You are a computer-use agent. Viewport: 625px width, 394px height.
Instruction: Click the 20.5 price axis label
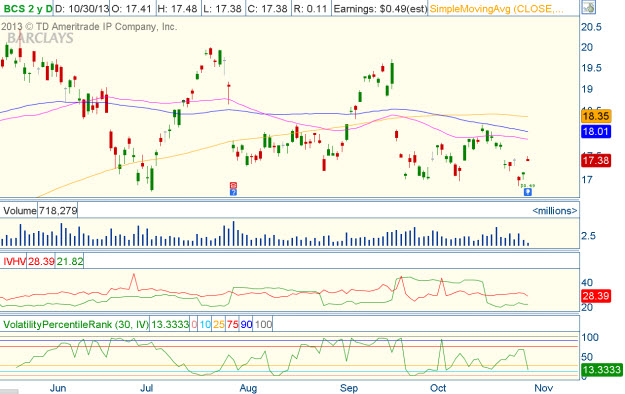pyautogui.click(x=592, y=27)
